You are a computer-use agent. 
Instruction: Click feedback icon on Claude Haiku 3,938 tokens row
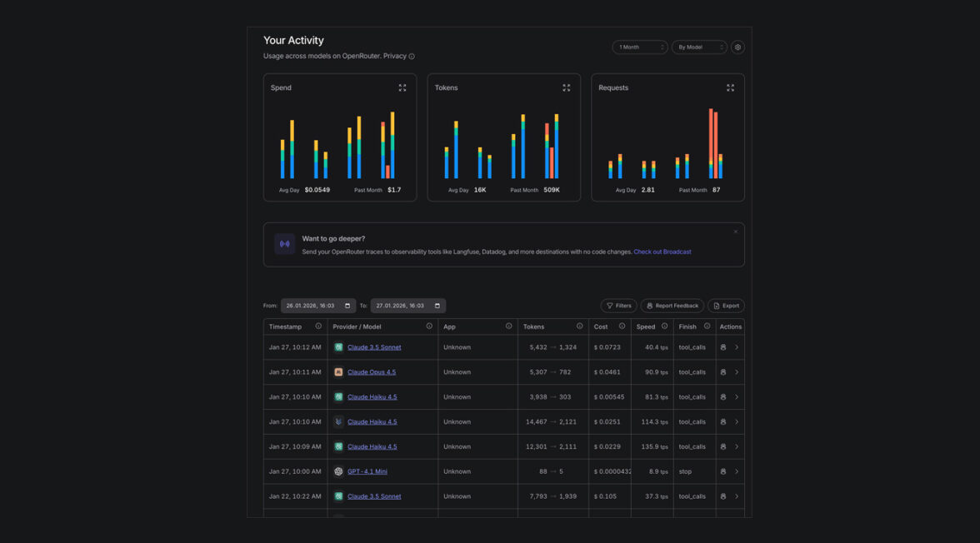[x=723, y=397]
